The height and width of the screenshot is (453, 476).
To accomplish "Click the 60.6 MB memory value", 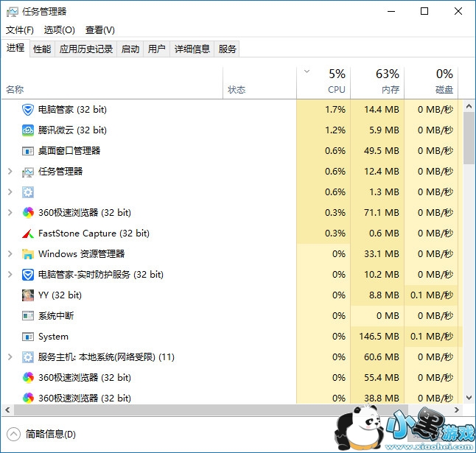I will [382, 357].
